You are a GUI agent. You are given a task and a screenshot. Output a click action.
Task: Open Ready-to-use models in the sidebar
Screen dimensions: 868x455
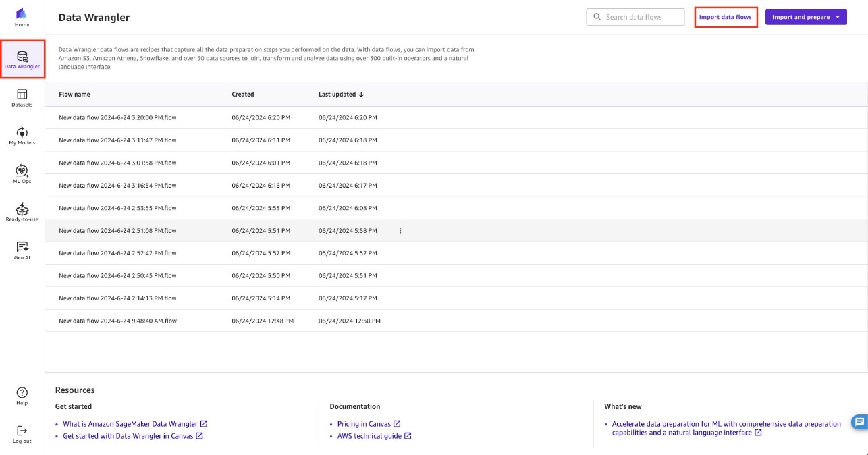pos(22,212)
